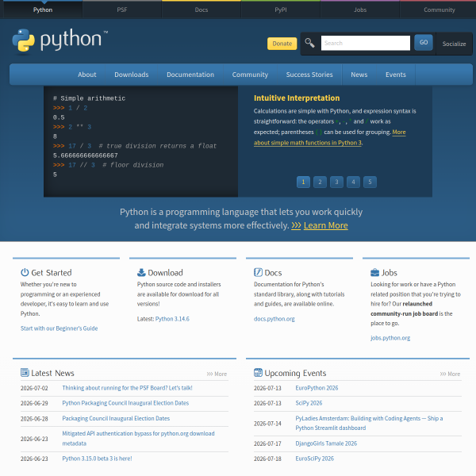
Task: Open the SciPy 2026 event
Action: (x=309, y=403)
